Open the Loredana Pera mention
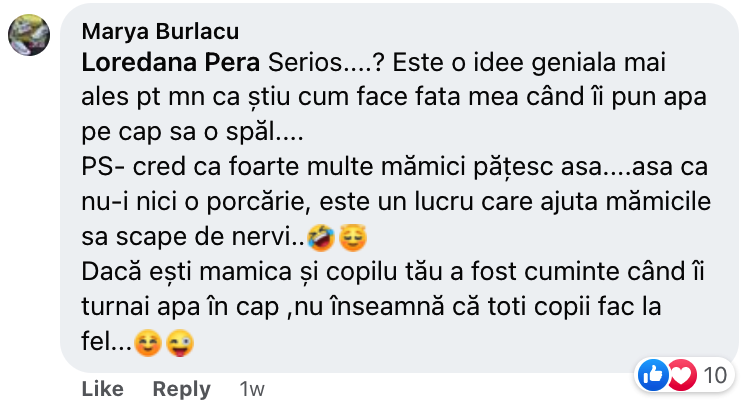The image size is (750, 402). (172, 62)
